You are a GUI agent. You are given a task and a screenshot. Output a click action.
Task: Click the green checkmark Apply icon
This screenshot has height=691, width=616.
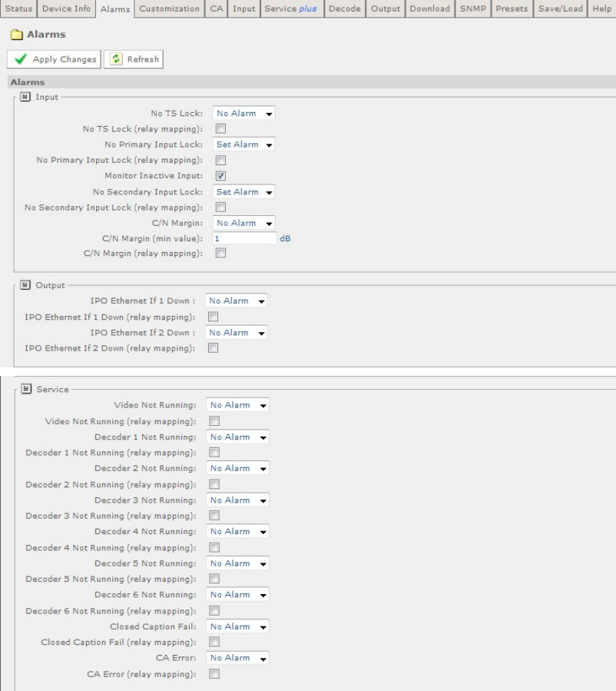click(21, 59)
